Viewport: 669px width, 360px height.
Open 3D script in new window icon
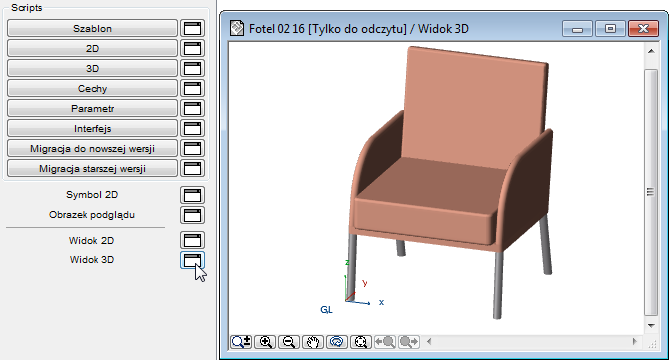[x=192, y=68]
